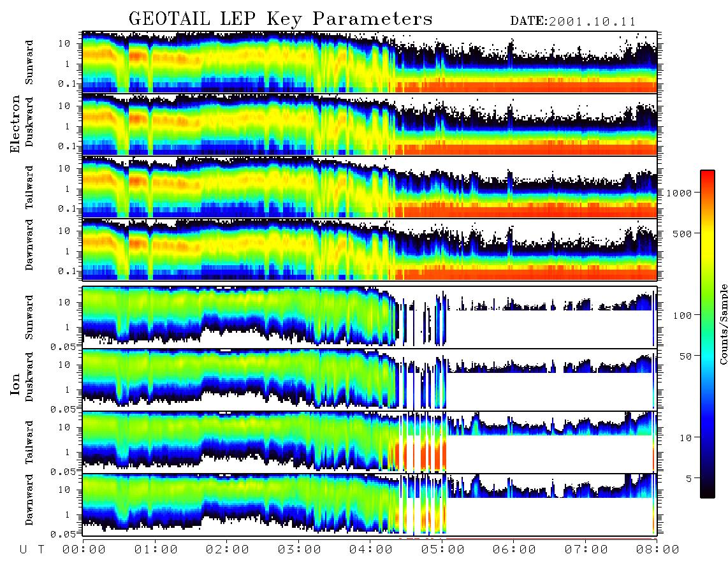Viewport: 728px width, 561px height.
Task: Click the "06:00" time tick label
Action: click(x=514, y=550)
